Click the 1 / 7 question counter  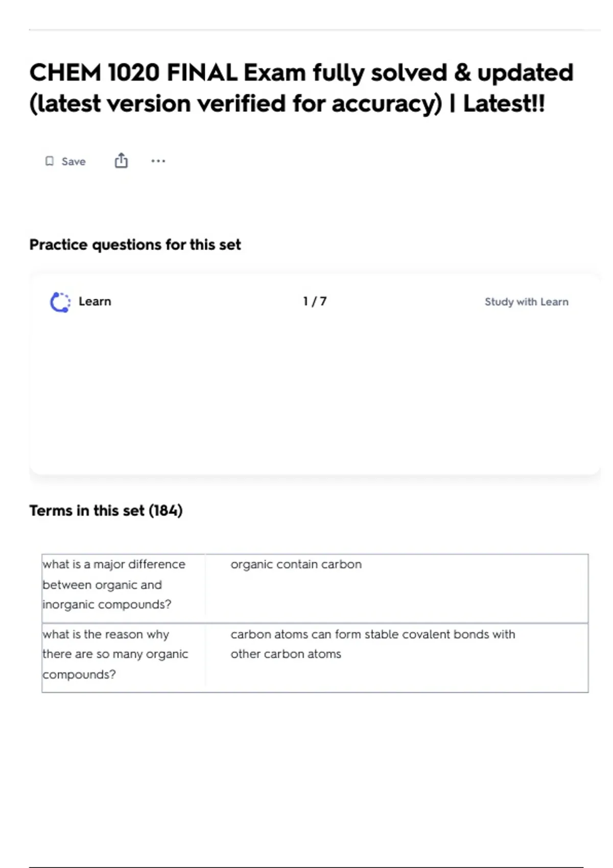[315, 301]
